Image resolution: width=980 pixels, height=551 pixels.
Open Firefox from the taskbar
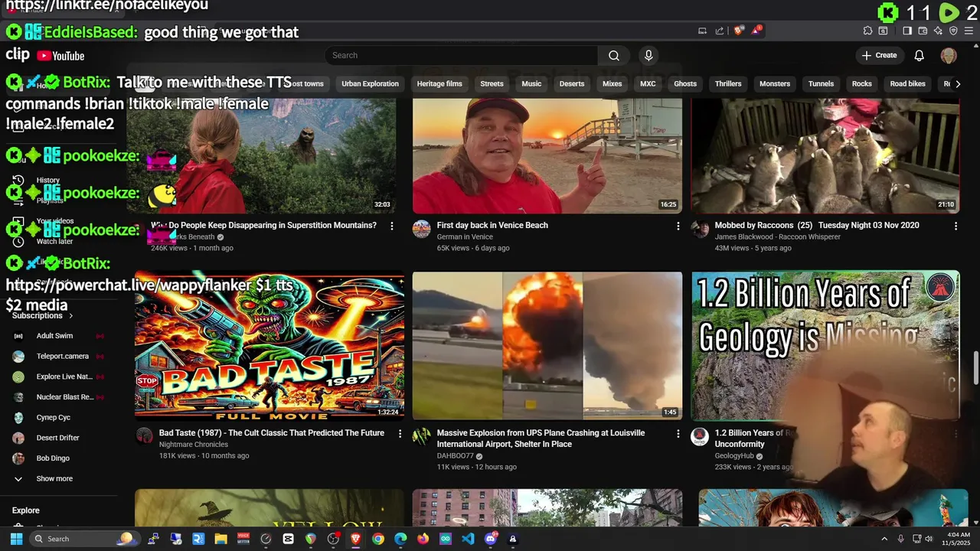pos(423,539)
